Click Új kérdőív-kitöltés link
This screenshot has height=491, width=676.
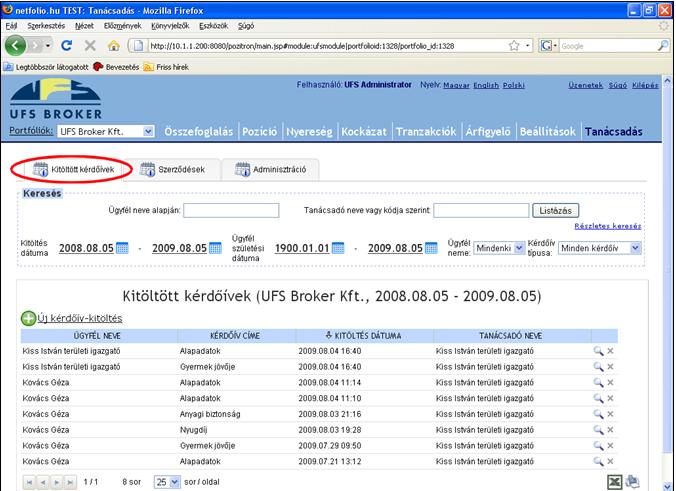pyautogui.click(x=80, y=318)
